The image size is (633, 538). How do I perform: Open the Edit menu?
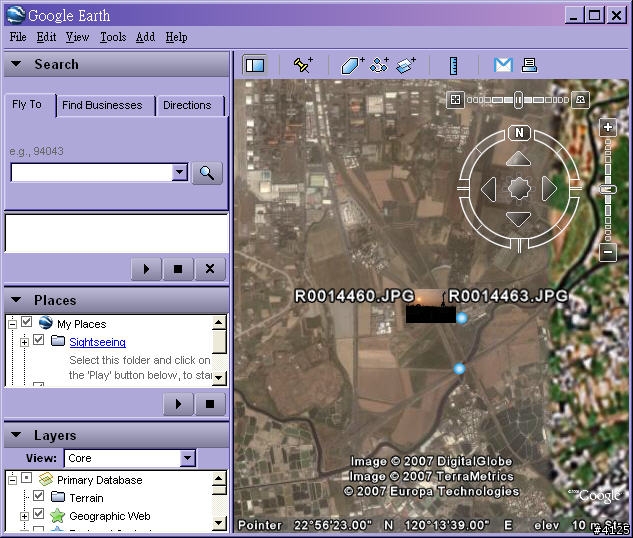coord(46,37)
